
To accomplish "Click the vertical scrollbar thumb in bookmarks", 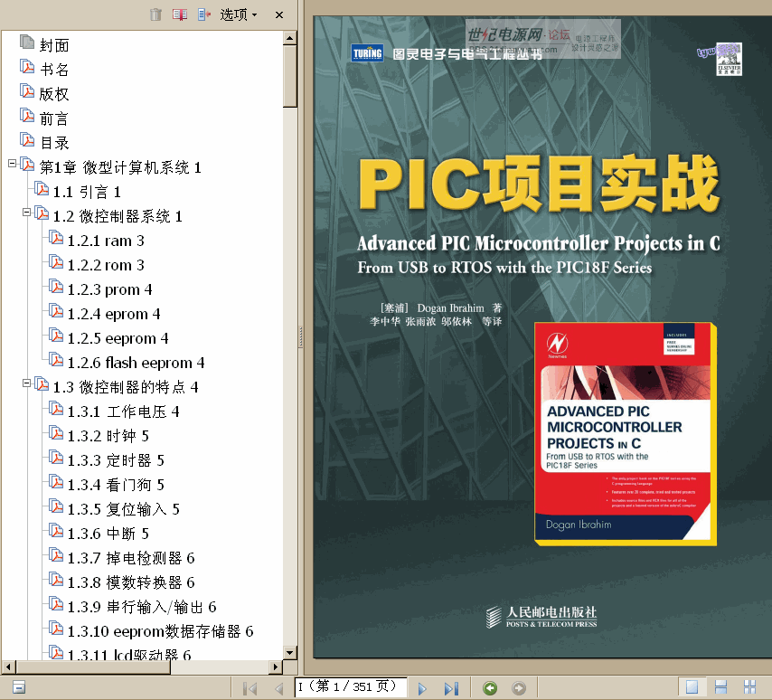I will point(290,76).
